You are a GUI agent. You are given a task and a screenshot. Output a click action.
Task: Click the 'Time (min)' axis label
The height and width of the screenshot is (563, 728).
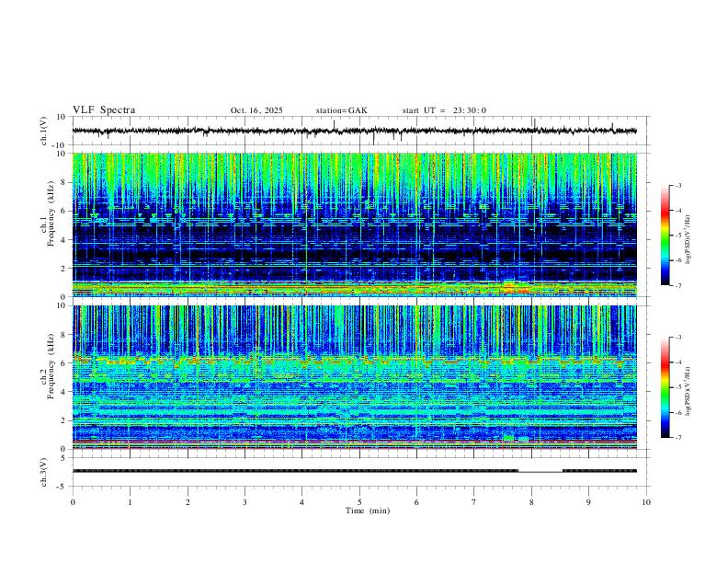pyautogui.click(x=368, y=511)
